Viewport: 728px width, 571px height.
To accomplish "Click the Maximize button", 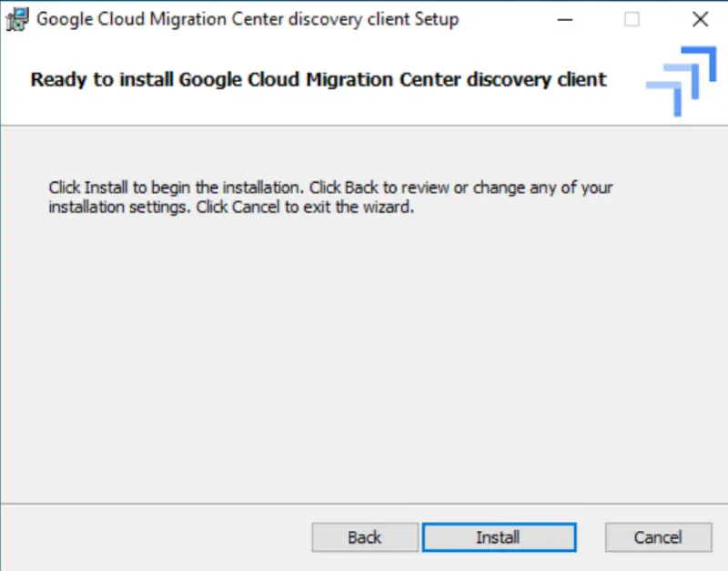I will coord(632,19).
